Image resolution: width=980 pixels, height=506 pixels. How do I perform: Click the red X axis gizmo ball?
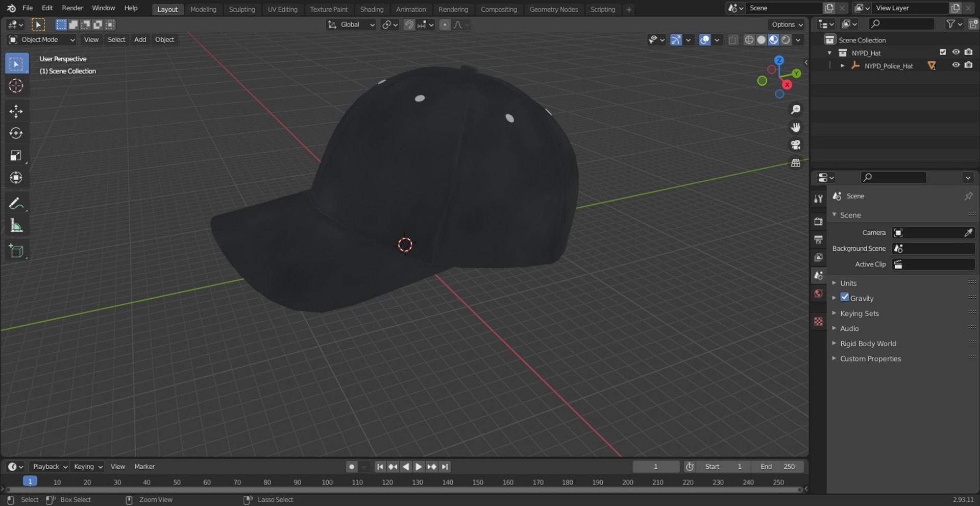tap(787, 85)
